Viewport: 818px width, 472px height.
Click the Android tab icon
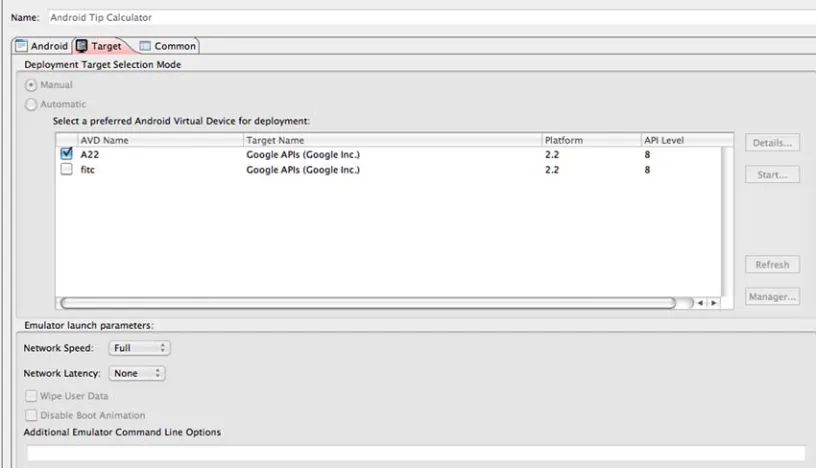[21, 46]
